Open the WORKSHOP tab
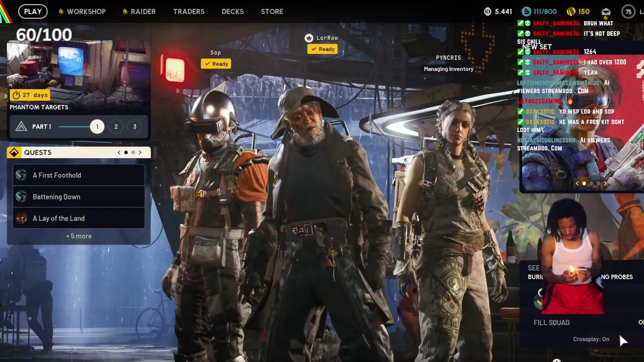 point(86,11)
